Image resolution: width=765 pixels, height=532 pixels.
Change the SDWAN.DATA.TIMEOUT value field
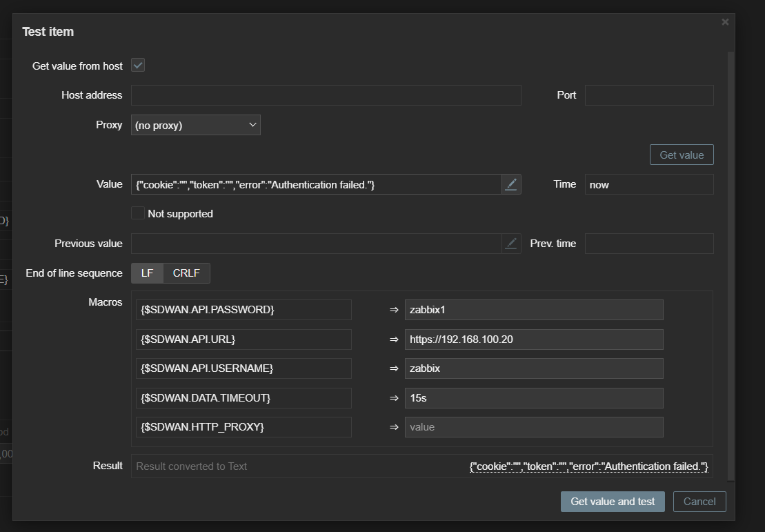(x=533, y=398)
